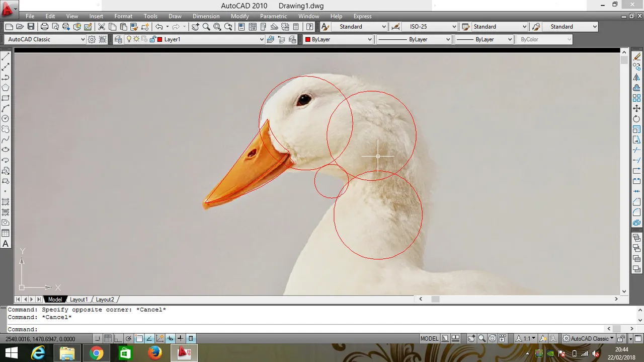This screenshot has width=644, height=362.
Task: Toggle Snap Mode in status bar
Action: (97, 339)
